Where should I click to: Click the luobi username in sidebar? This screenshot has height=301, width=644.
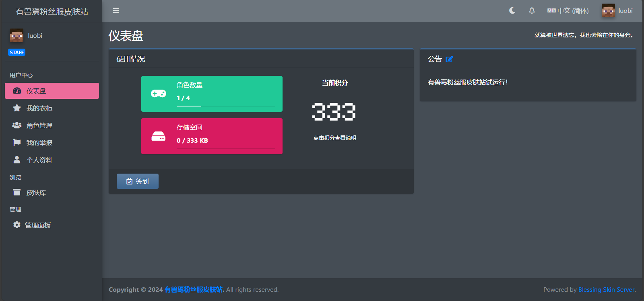[x=35, y=35]
